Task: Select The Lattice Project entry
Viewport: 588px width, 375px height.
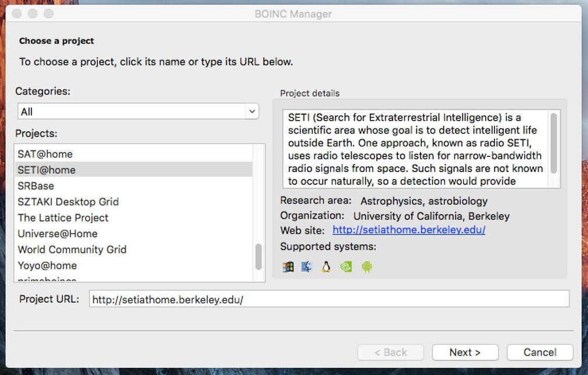Action: 134,218
